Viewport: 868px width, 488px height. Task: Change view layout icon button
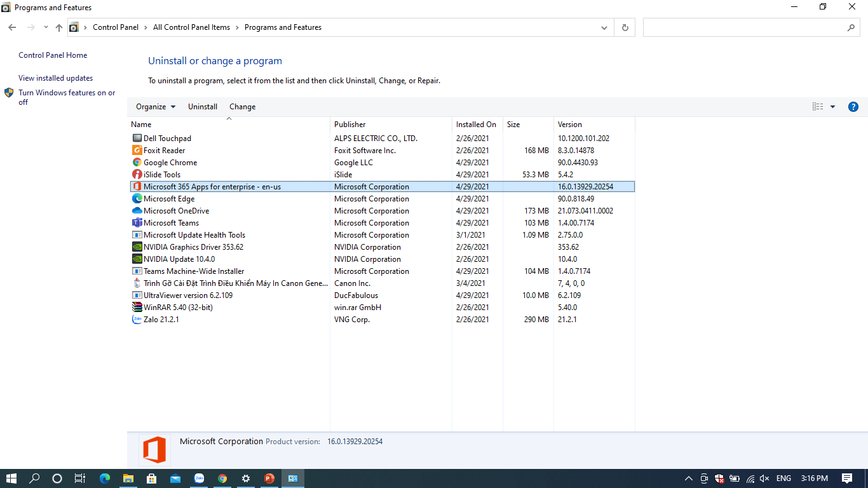click(818, 107)
